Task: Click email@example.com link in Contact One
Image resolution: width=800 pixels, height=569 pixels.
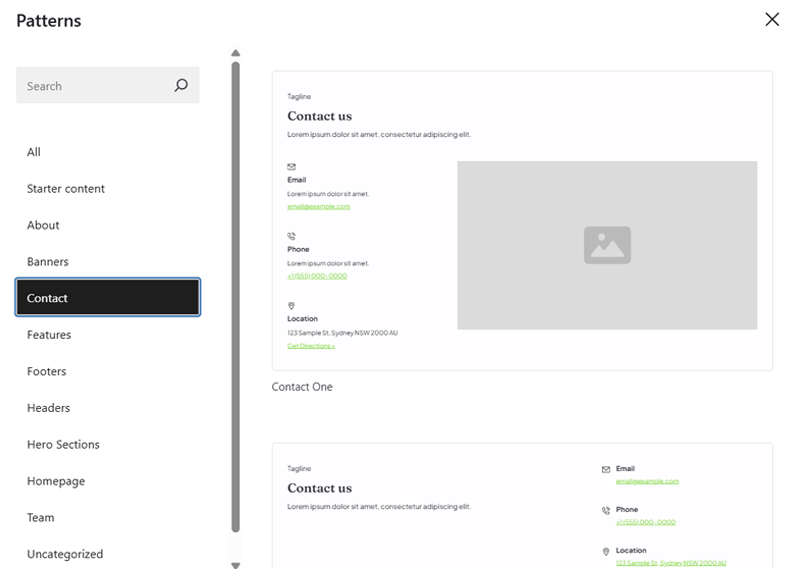Action: tap(319, 207)
